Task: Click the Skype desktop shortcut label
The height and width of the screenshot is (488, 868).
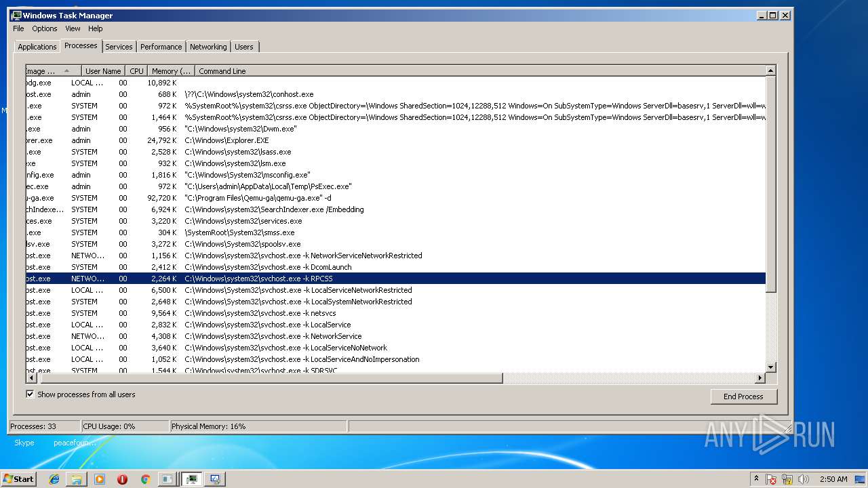Action: pyautogui.click(x=24, y=443)
